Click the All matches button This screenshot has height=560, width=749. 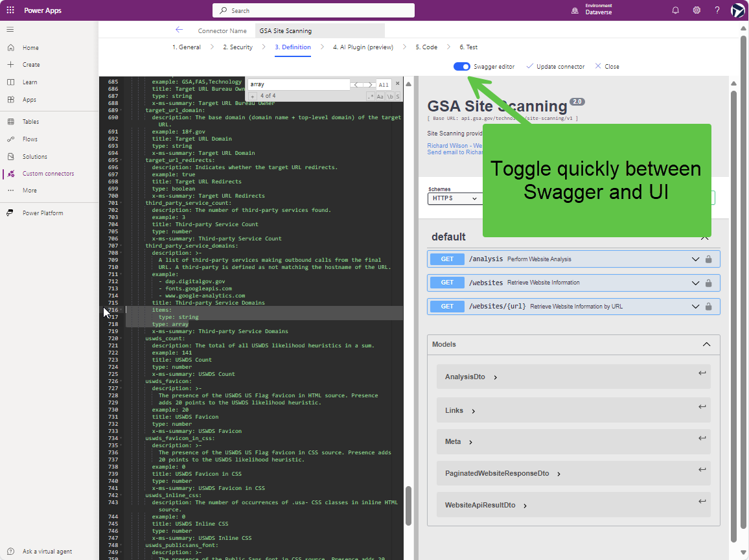(384, 84)
